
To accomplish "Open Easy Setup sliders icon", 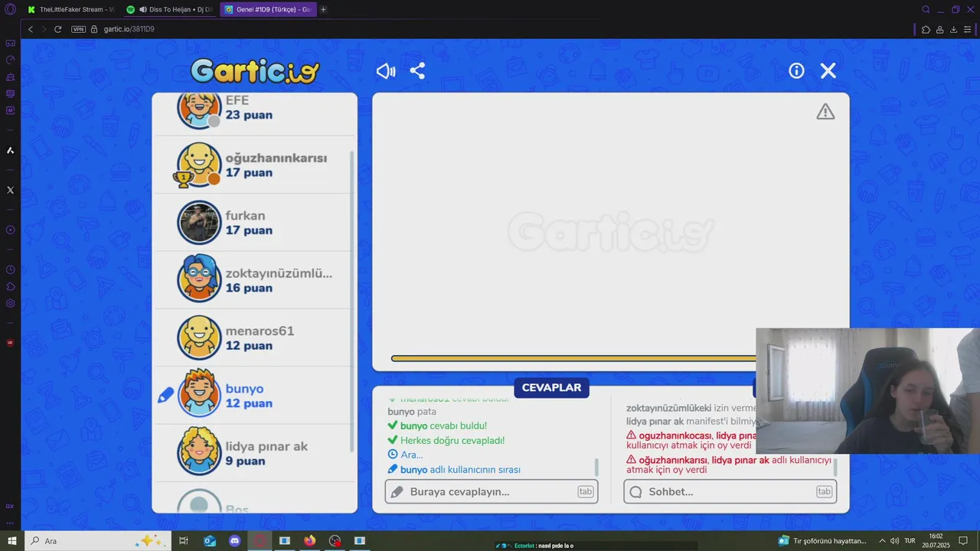I will click(x=968, y=29).
